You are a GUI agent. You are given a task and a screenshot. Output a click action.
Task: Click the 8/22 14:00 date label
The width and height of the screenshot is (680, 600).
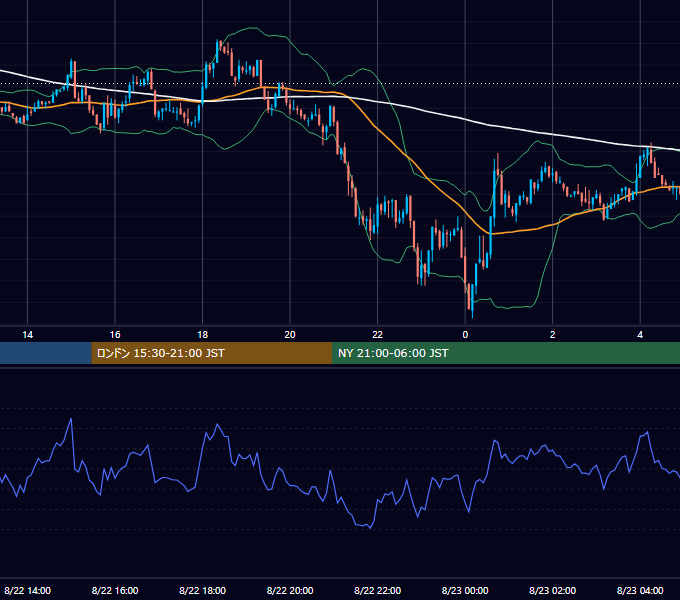tap(28, 590)
